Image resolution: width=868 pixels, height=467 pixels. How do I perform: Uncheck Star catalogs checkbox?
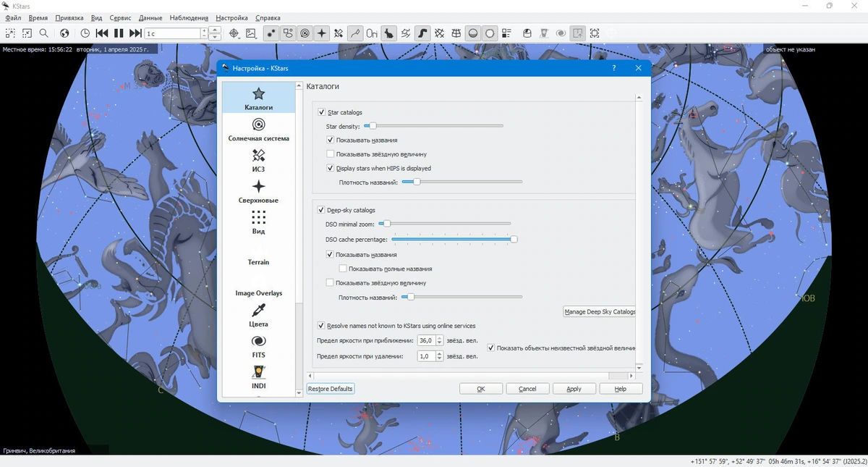tap(322, 112)
